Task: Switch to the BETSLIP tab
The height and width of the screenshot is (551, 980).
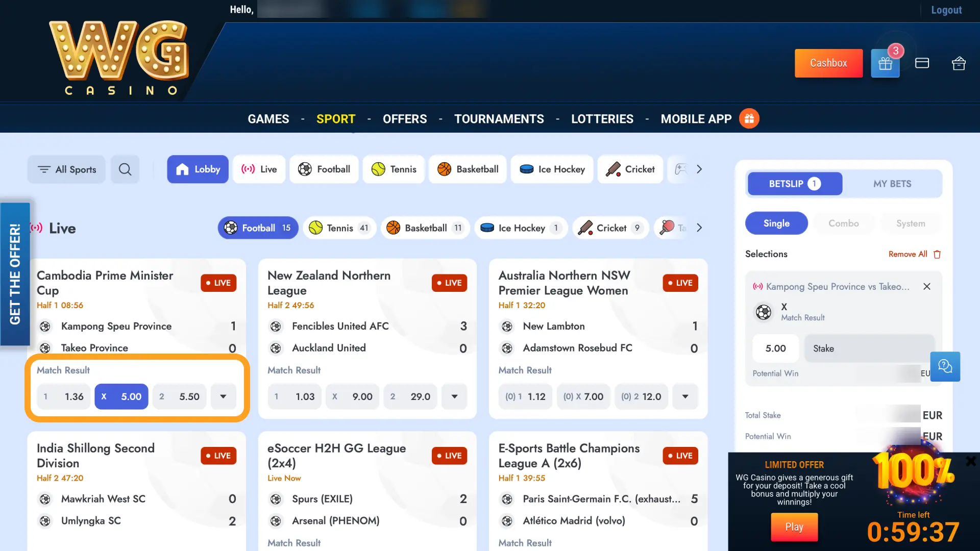Action: point(795,184)
